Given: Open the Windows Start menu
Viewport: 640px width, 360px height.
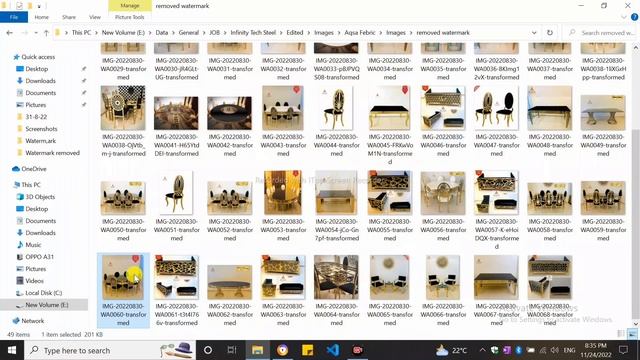Looking at the screenshot, I should point(12,350).
